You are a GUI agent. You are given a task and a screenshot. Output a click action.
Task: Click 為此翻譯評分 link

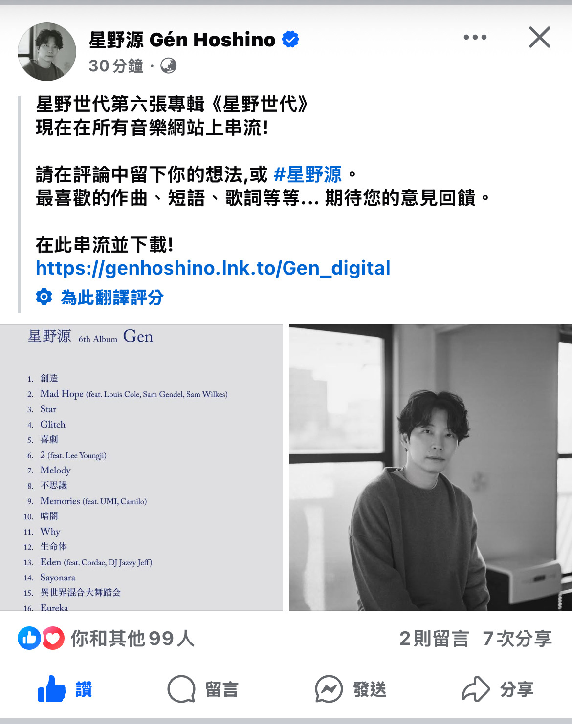click(112, 297)
